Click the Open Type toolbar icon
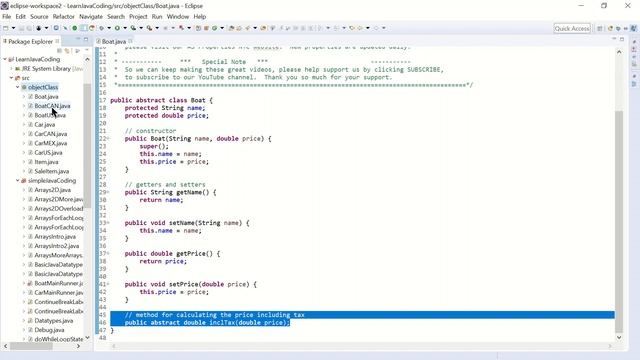Image resolution: width=640 pixels, height=360 pixels. pyautogui.click(x=231, y=28)
